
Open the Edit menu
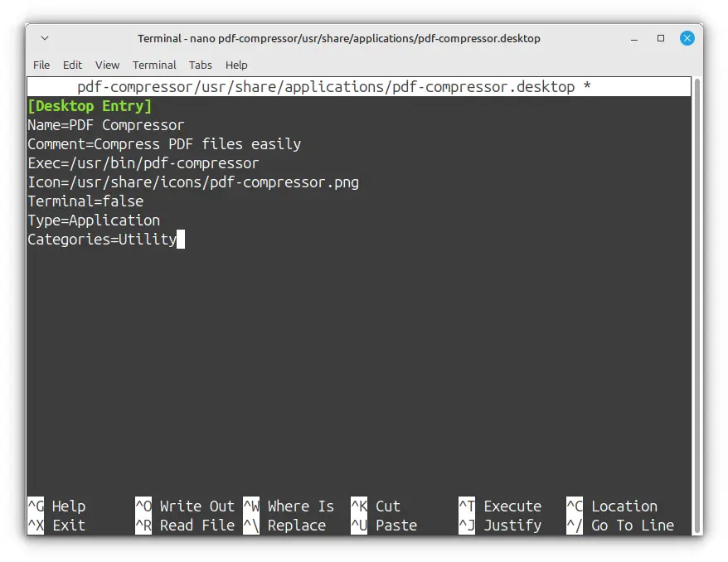point(73,65)
